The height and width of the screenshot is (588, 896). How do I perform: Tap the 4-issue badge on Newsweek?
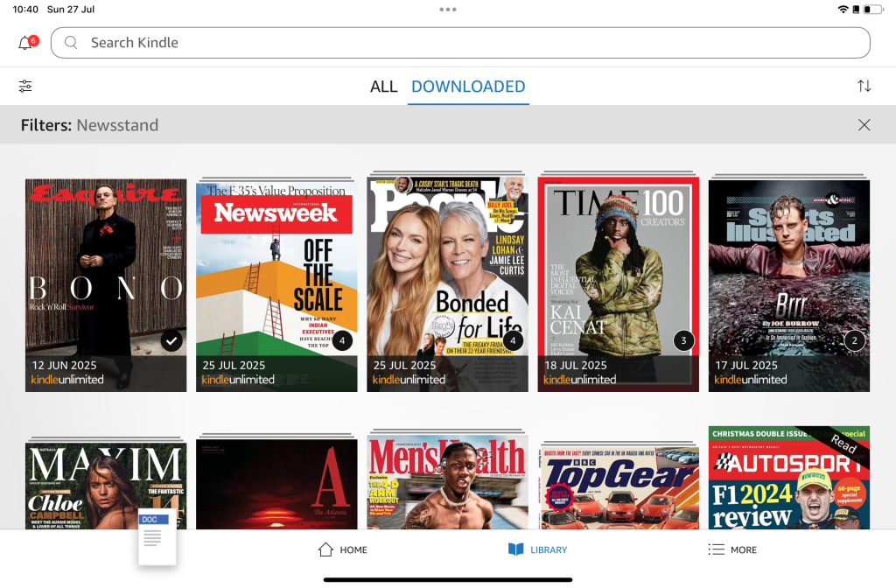(342, 340)
